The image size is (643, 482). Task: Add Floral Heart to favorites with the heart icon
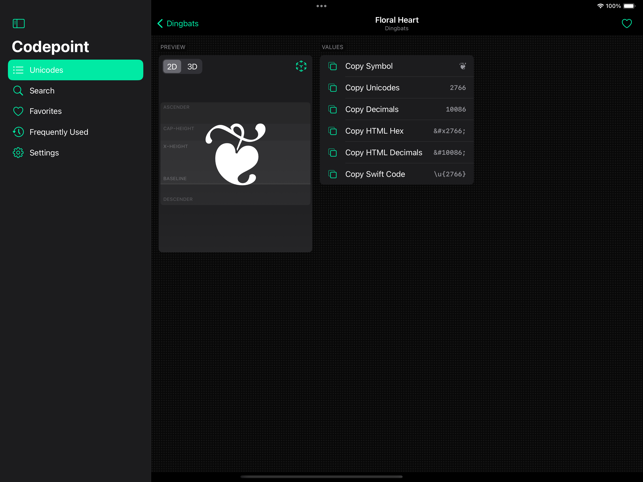tap(626, 23)
